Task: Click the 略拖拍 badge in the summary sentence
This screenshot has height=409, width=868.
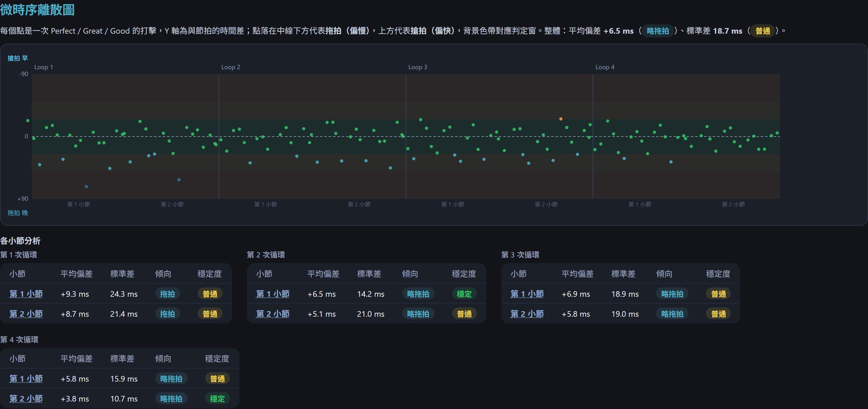Action: click(x=658, y=31)
